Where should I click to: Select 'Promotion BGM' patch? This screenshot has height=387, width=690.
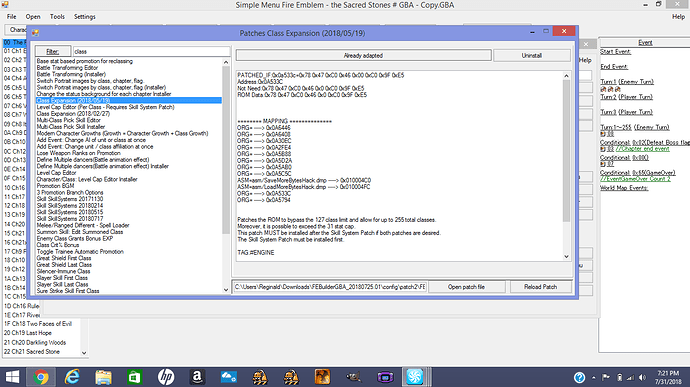pyautogui.click(x=55, y=186)
